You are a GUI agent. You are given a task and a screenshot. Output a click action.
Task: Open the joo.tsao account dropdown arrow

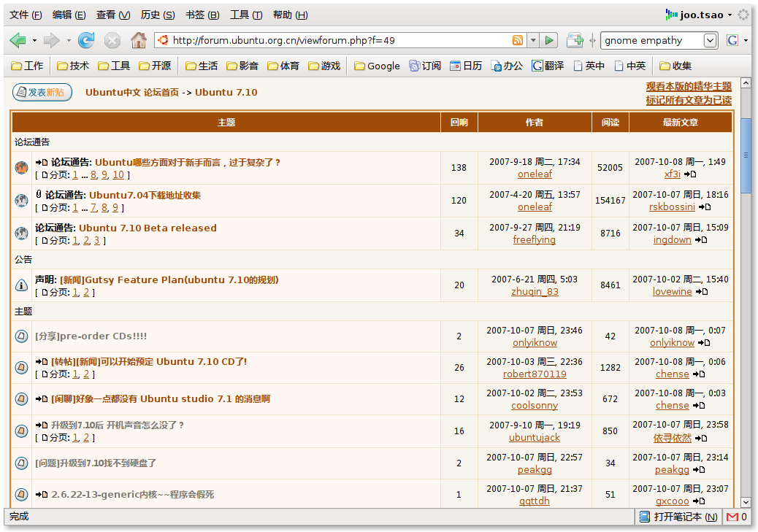coord(730,15)
